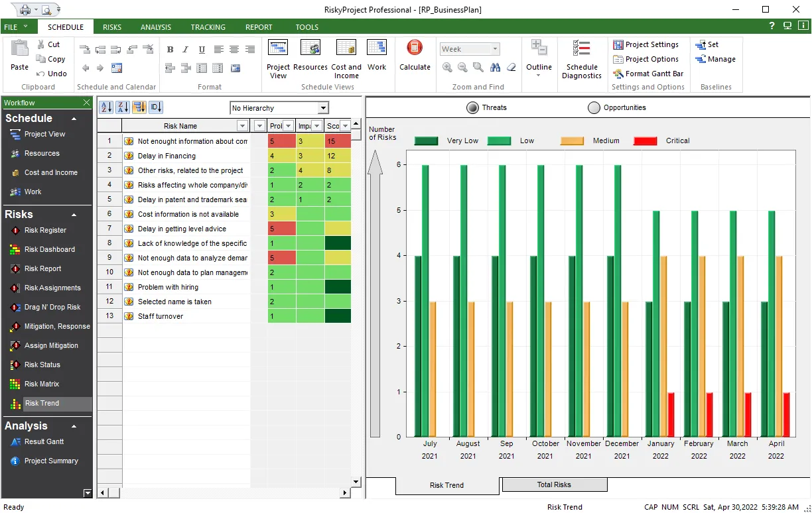
Task: Open Risk Dashboard from workflow sidebar
Action: point(49,249)
